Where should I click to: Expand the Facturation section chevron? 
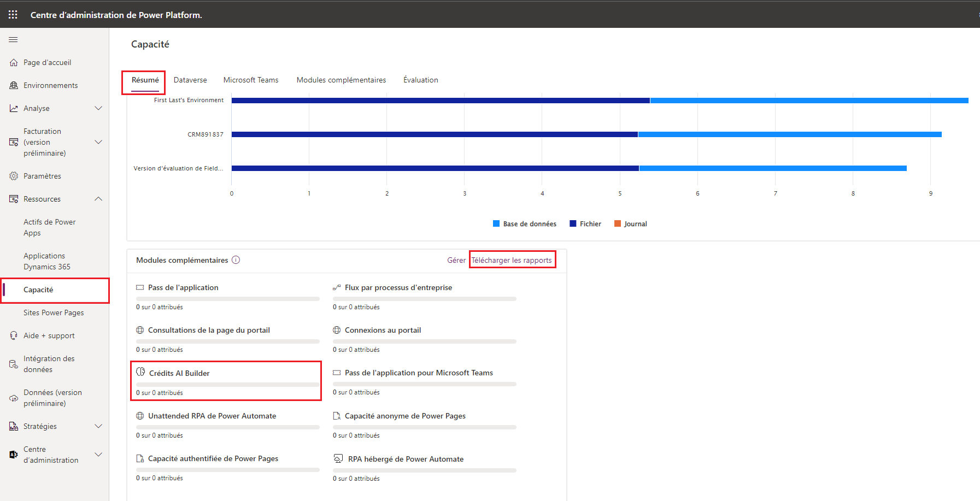point(98,142)
